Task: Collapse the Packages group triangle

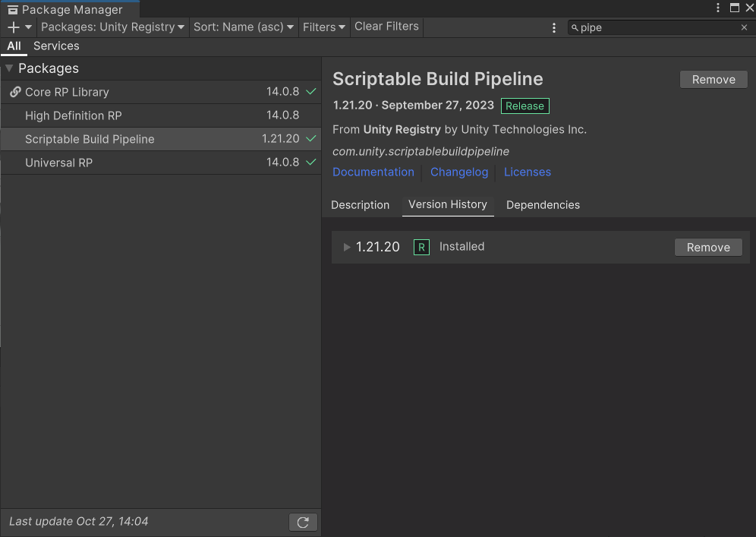Action: (9, 68)
